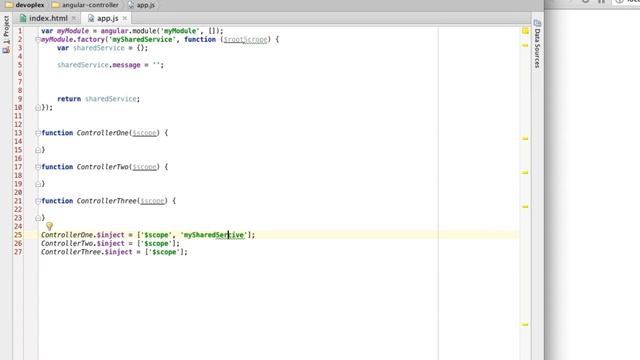Collapse the ControllerOne function fold
The height and width of the screenshot is (360, 640).
point(38,133)
